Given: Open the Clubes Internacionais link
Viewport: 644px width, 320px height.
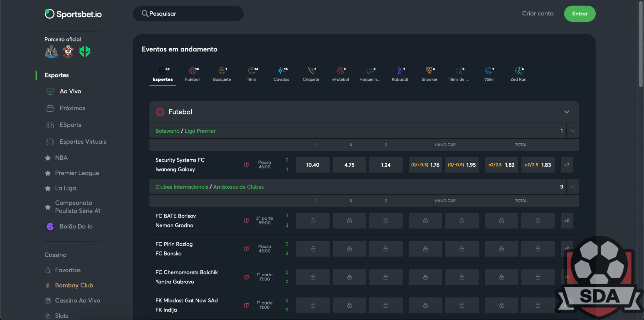Looking at the screenshot, I should [x=182, y=187].
